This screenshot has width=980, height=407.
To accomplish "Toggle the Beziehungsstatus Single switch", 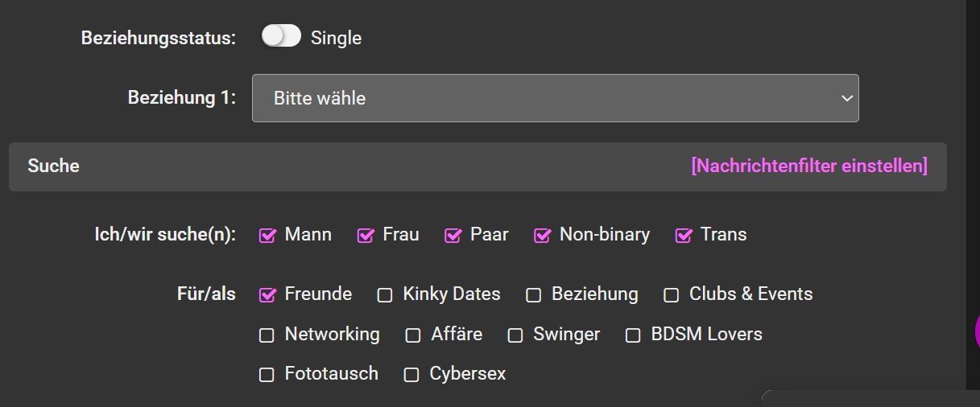I will [x=281, y=37].
